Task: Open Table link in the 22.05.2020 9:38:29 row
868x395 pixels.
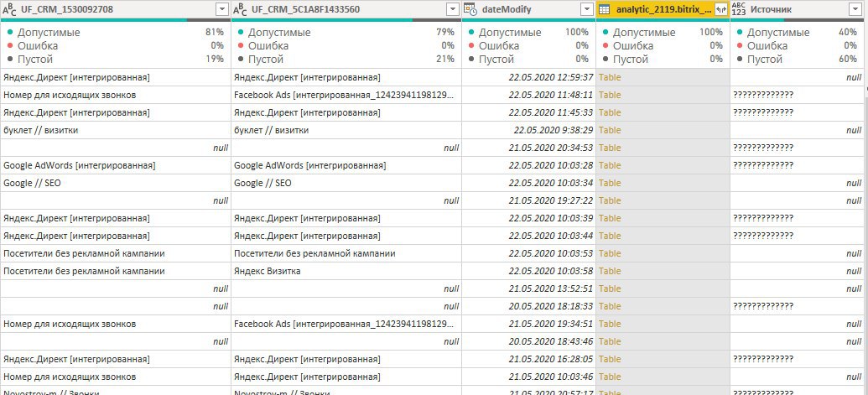Action: [x=610, y=130]
